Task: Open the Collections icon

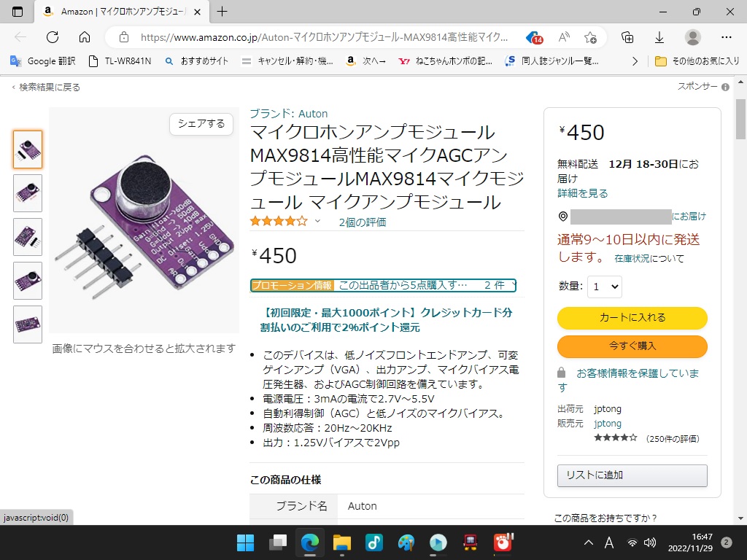Action: tap(627, 37)
